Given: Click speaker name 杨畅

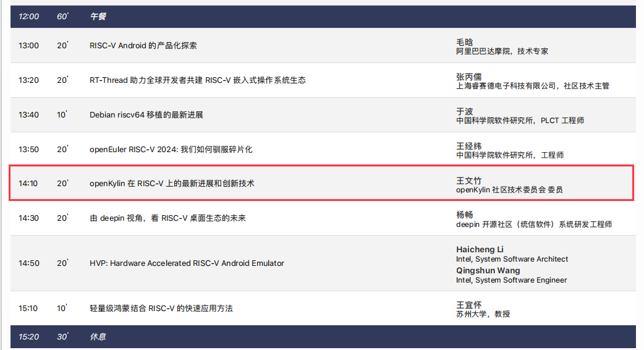Looking at the screenshot, I should 465,215.
